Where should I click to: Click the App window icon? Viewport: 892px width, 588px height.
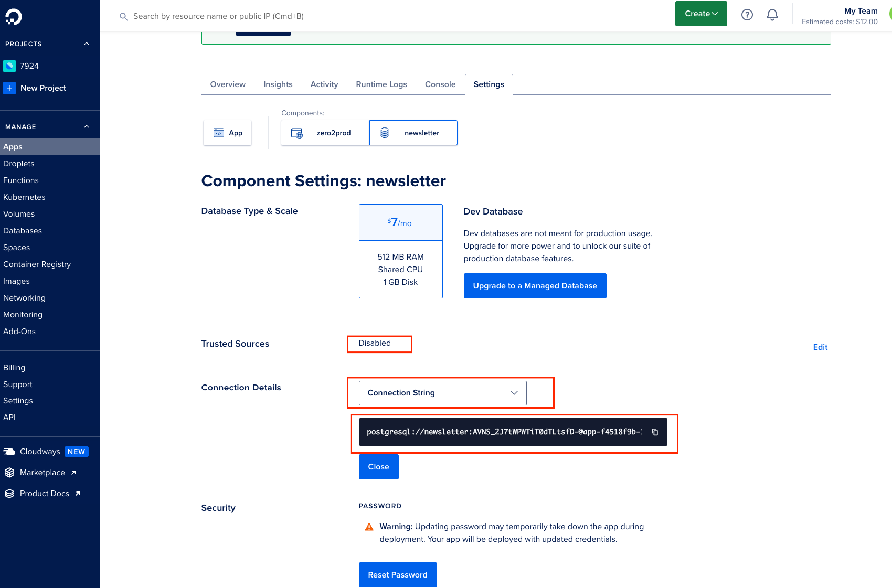(x=219, y=133)
